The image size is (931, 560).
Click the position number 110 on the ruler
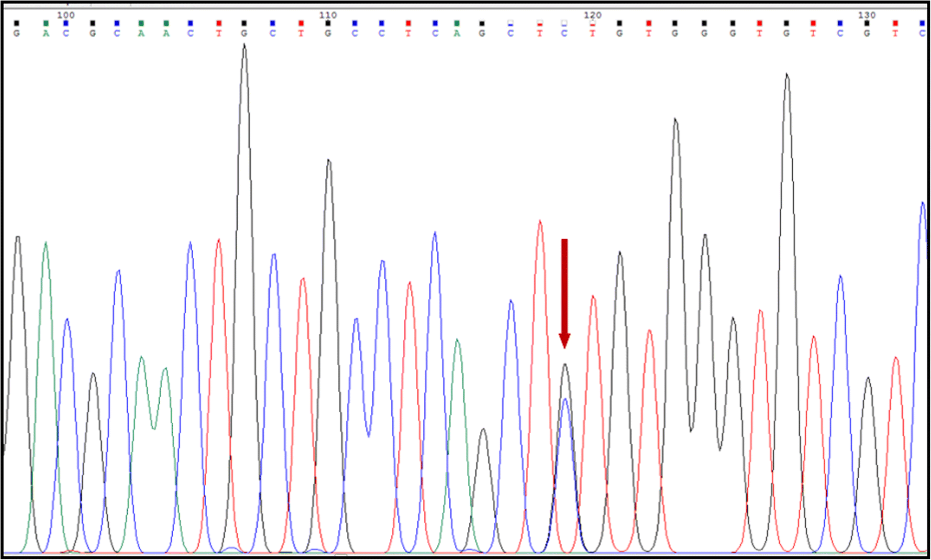click(328, 15)
